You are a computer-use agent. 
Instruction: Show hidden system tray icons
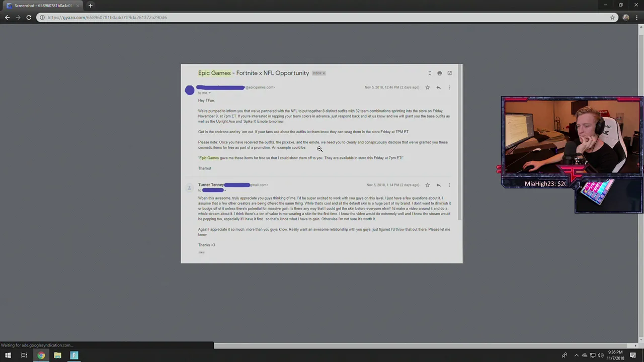tap(577, 355)
